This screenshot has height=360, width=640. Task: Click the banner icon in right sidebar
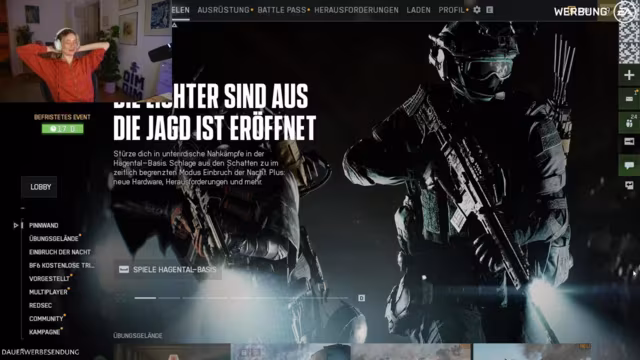pyautogui.click(x=629, y=142)
